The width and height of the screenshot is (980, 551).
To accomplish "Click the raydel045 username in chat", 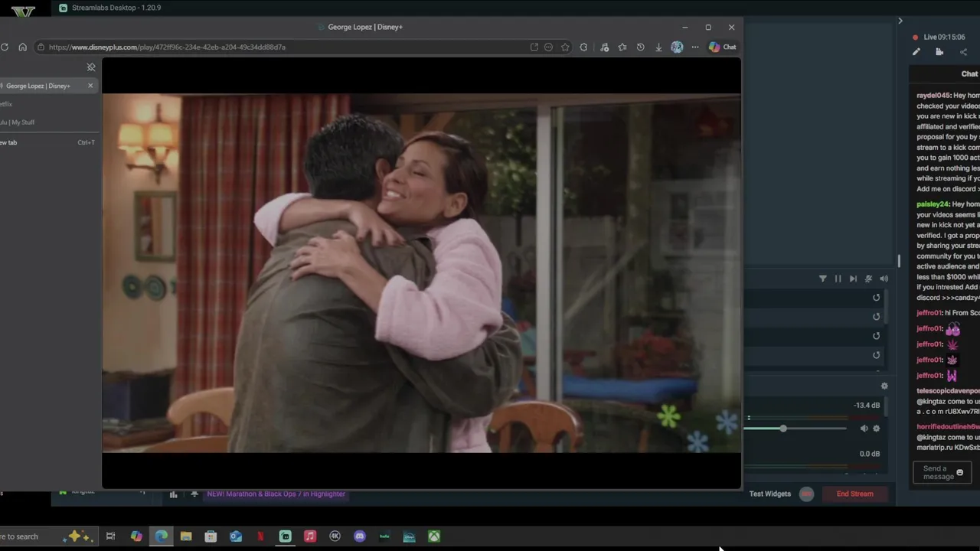I will tap(933, 96).
